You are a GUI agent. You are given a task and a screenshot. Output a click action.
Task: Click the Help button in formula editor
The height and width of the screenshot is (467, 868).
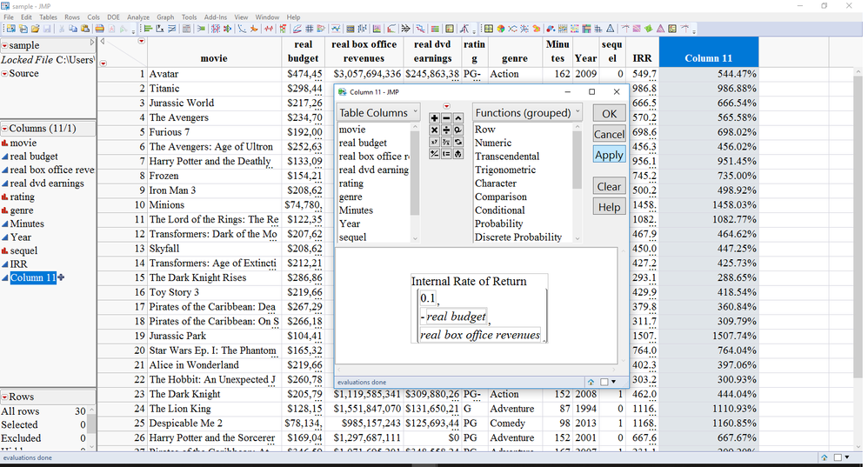(610, 207)
